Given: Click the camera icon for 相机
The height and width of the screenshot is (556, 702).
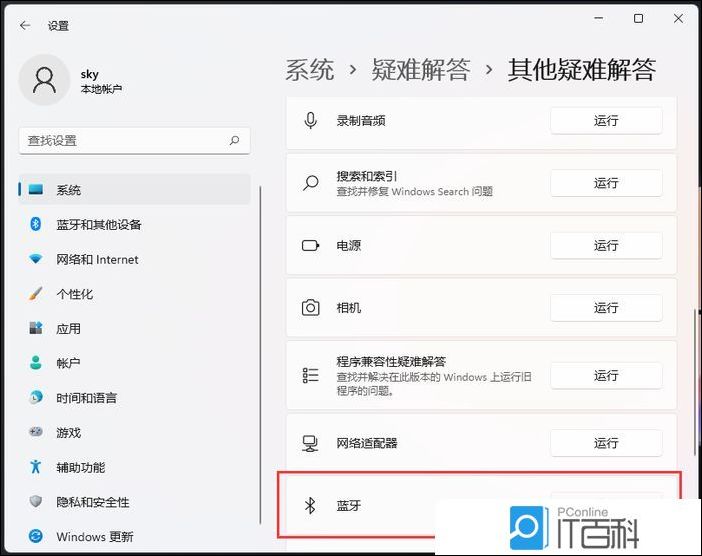Looking at the screenshot, I should (310, 308).
